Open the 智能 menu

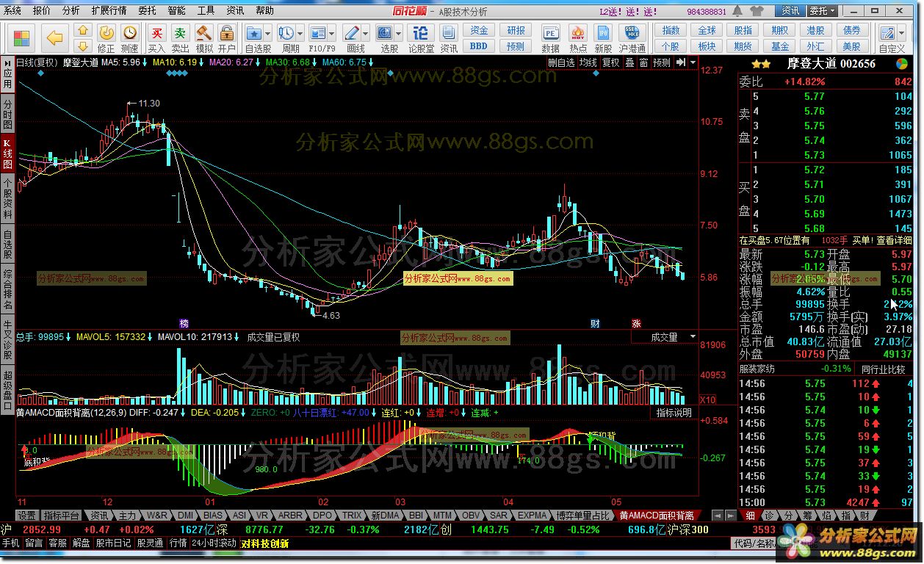coord(176,11)
